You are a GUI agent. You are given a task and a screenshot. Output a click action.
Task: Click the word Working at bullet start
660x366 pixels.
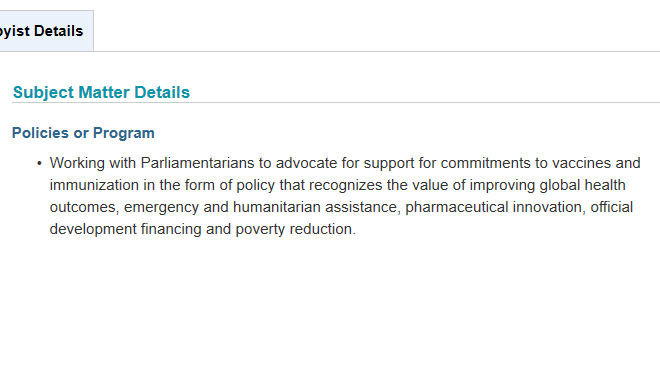pyautogui.click(x=77, y=163)
